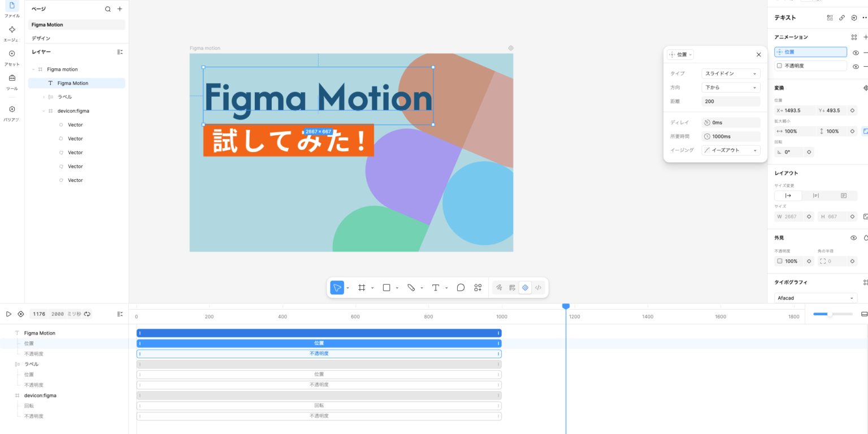Toggle width keyframe diamond beside W
This screenshot has height=434, width=868.
click(809, 216)
